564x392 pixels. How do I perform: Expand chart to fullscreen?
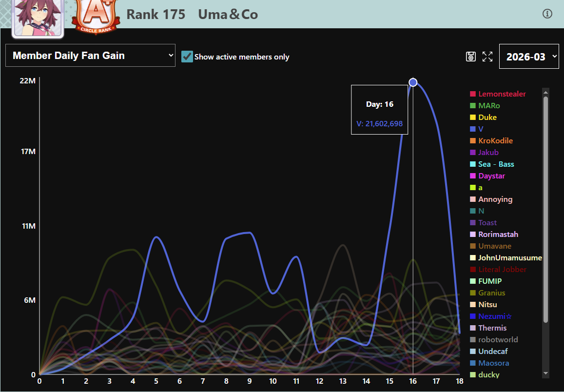point(487,57)
